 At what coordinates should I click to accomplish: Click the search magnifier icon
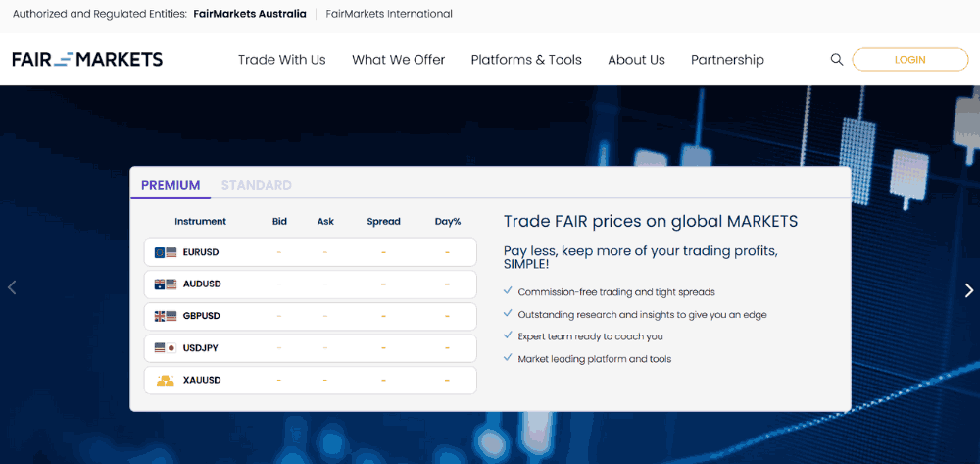point(836,60)
